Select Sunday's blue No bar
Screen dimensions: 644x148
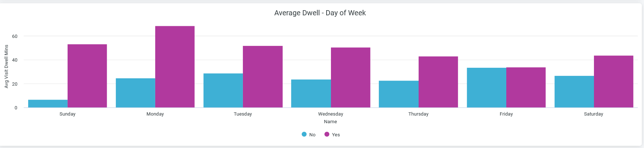(48, 104)
